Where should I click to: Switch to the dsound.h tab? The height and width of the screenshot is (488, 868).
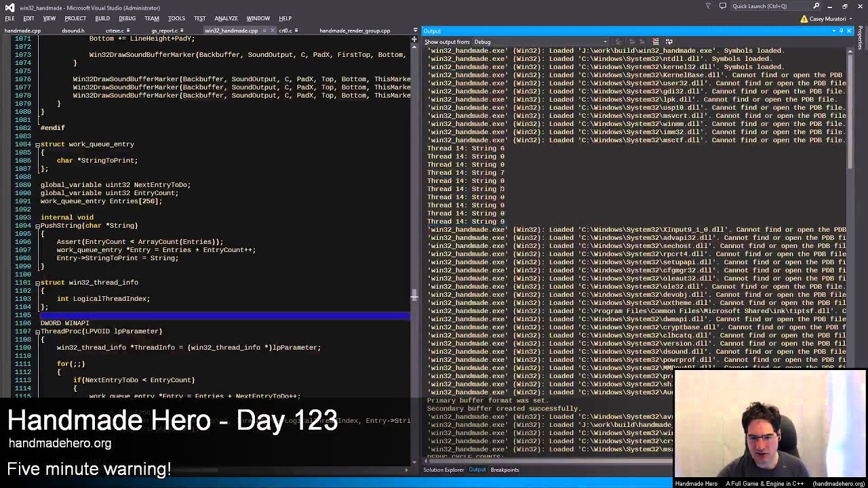73,30
